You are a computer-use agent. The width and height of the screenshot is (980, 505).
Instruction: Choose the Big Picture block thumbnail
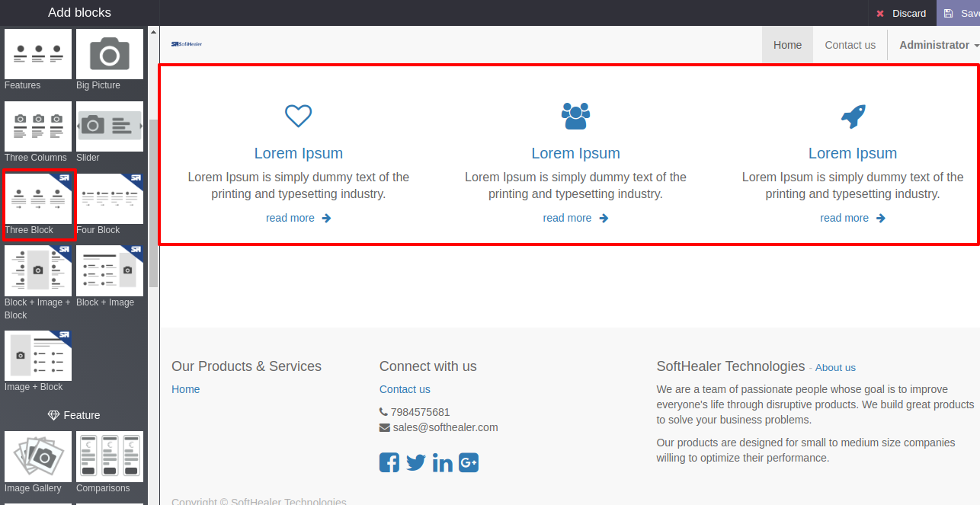point(110,54)
